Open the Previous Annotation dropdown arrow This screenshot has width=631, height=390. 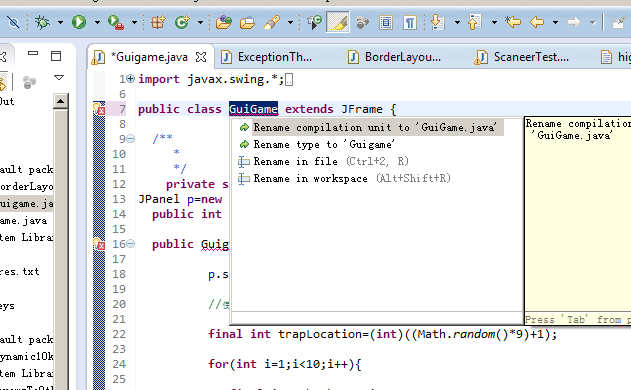tap(494, 23)
